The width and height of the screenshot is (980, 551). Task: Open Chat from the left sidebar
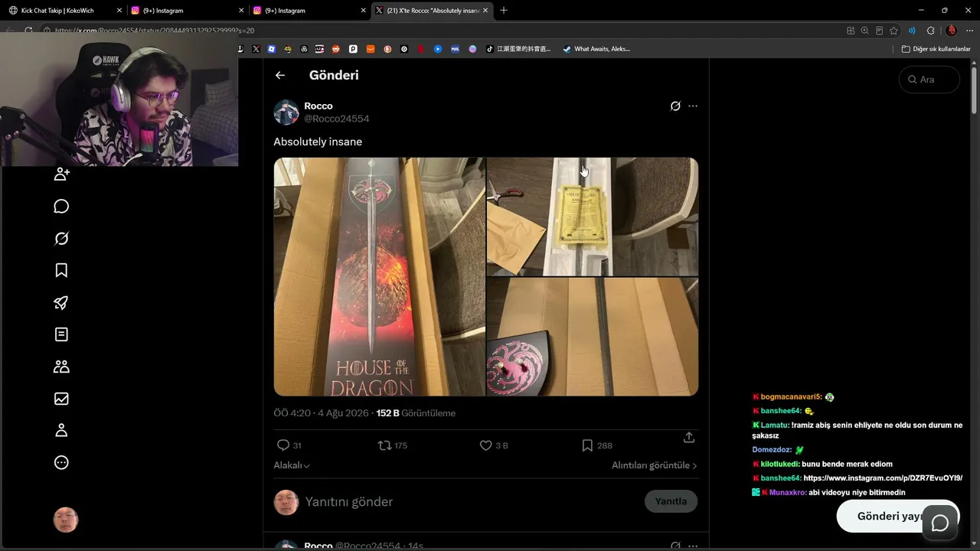coord(62,207)
